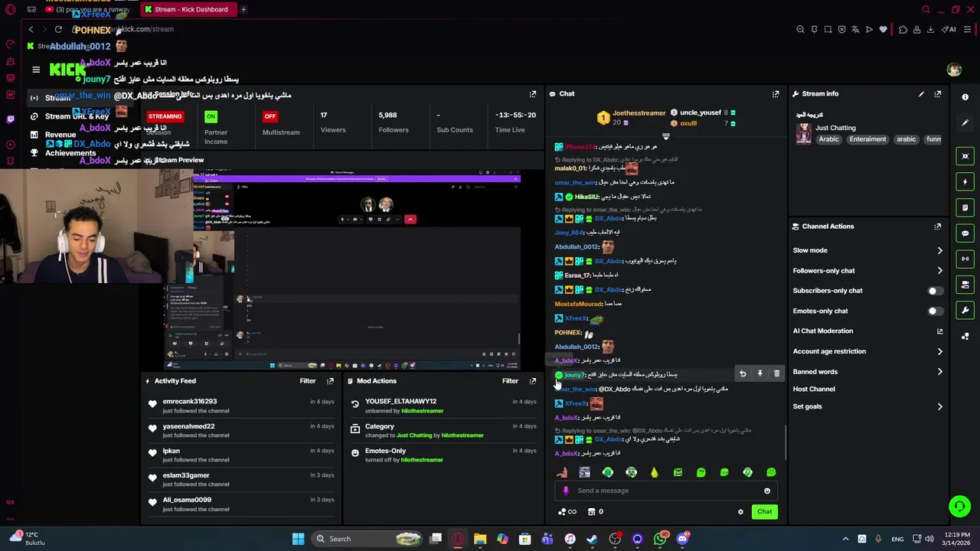980x551 pixels.
Task: Collapse the chat leaderboard arrow
Action: coord(665,137)
